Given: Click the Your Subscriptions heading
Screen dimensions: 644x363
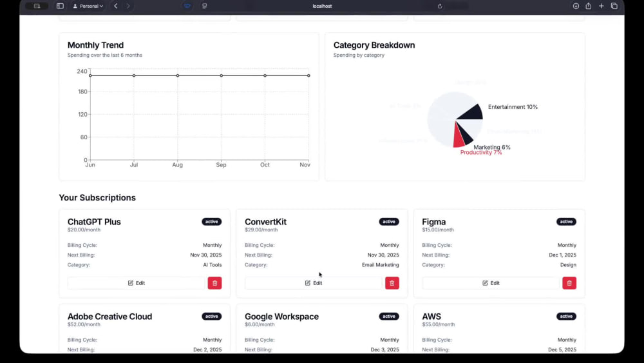Looking at the screenshot, I should (97, 198).
